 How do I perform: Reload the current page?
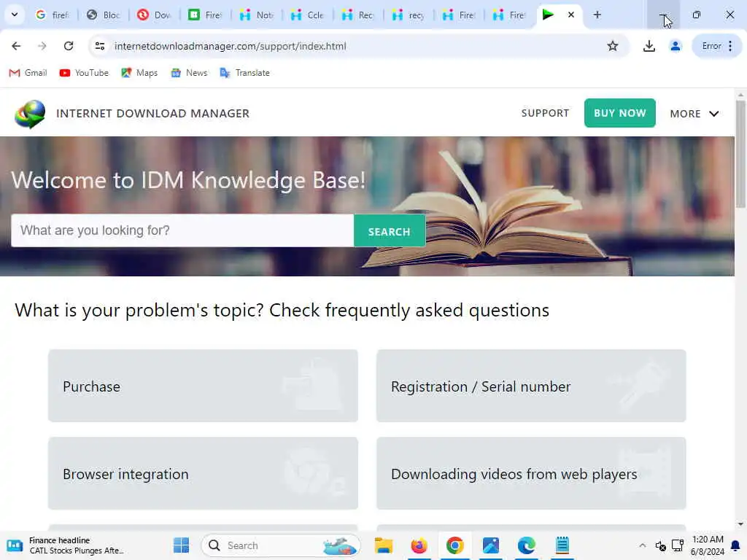coord(69,46)
